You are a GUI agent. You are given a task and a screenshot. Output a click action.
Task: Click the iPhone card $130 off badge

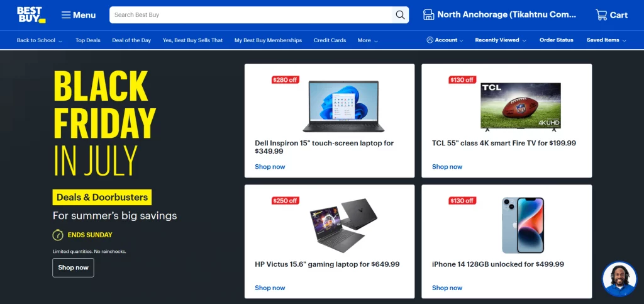[x=462, y=201]
